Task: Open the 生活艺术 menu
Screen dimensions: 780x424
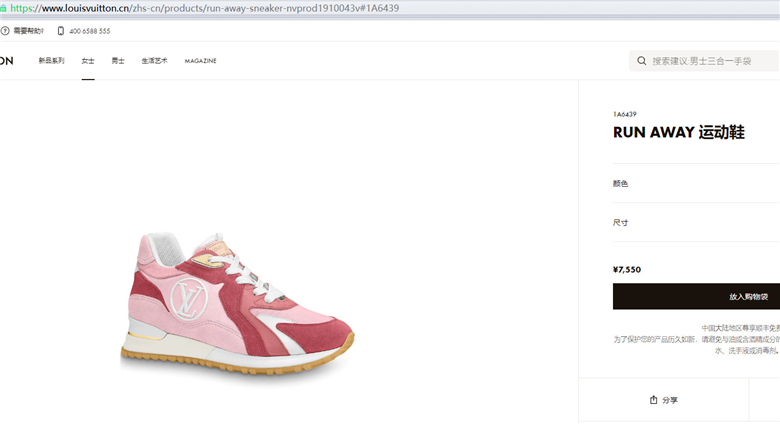Action: click(154, 61)
